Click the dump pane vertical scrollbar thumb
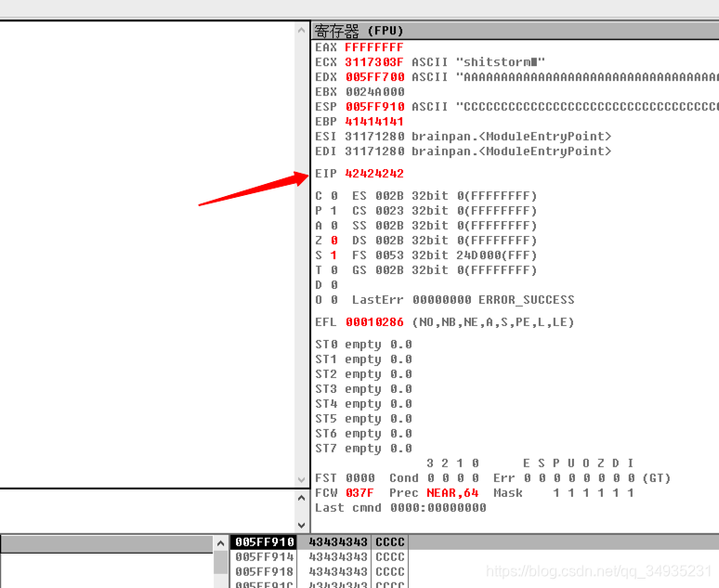Viewport: 719px width, 588px height. (x=220, y=562)
